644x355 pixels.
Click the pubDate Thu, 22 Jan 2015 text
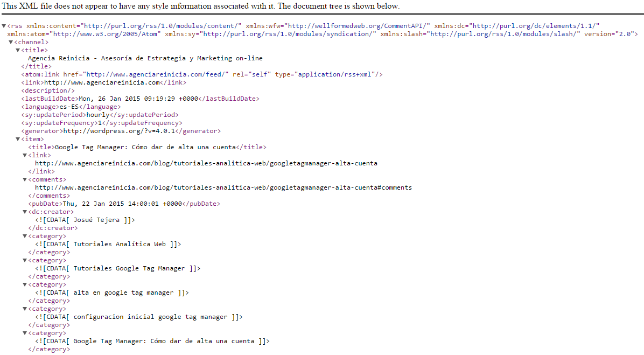pos(123,204)
